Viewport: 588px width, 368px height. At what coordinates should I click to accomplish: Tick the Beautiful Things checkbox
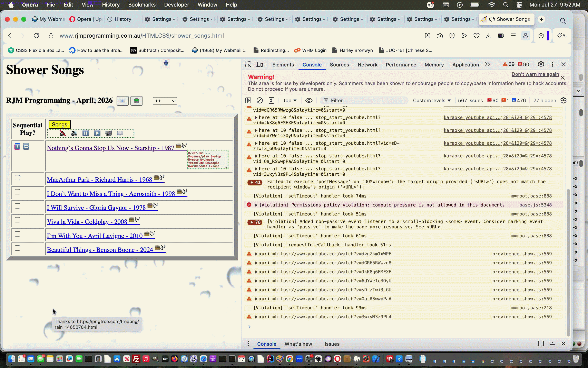pos(17,248)
